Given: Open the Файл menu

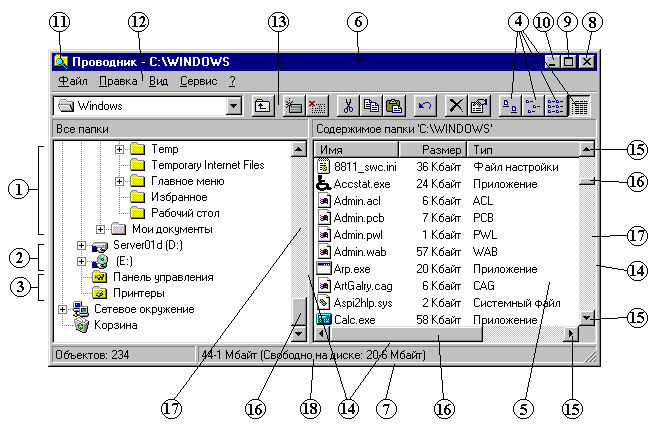Looking at the screenshot, I should point(73,81).
